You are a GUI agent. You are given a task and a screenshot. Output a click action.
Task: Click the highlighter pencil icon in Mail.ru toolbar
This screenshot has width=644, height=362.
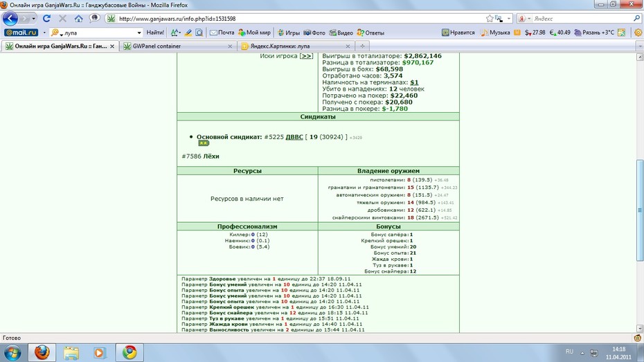[188, 33]
